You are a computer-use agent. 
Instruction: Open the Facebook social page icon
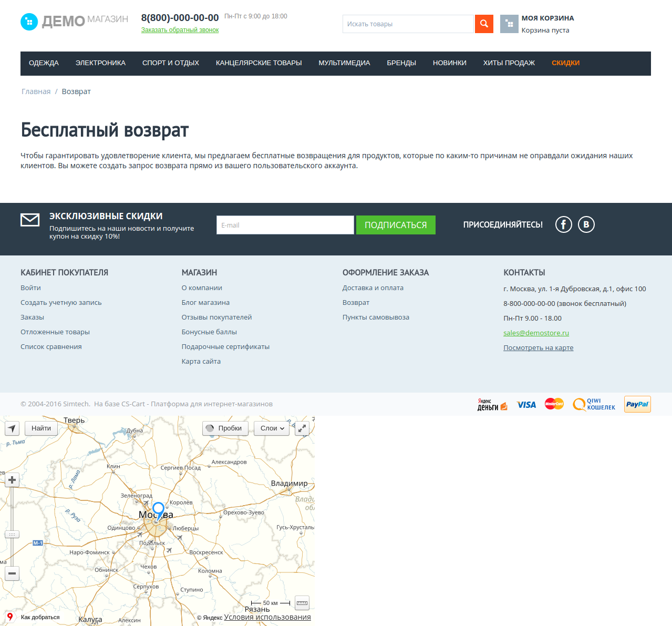563,225
